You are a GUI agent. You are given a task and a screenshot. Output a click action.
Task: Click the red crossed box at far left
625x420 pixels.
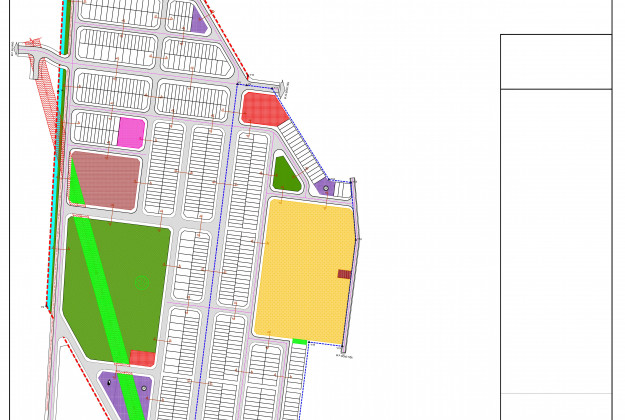point(31,43)
